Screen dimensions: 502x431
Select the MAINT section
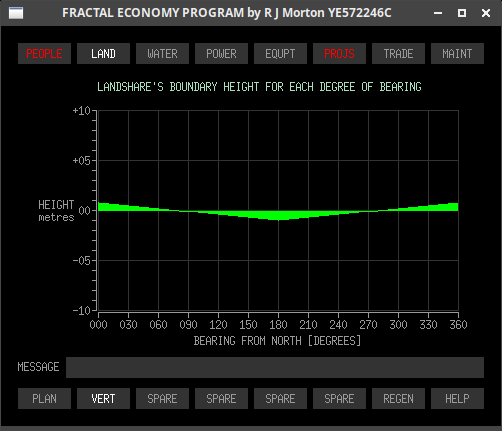click(x=457, y=53)
